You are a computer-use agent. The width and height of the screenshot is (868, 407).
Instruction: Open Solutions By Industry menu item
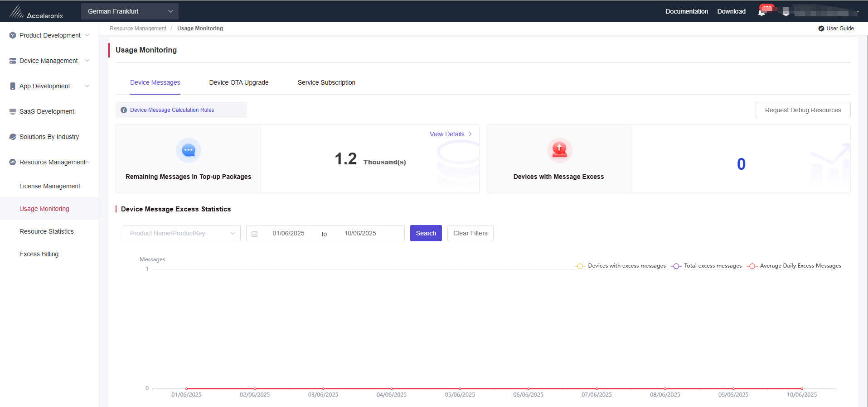pos(49,137)
